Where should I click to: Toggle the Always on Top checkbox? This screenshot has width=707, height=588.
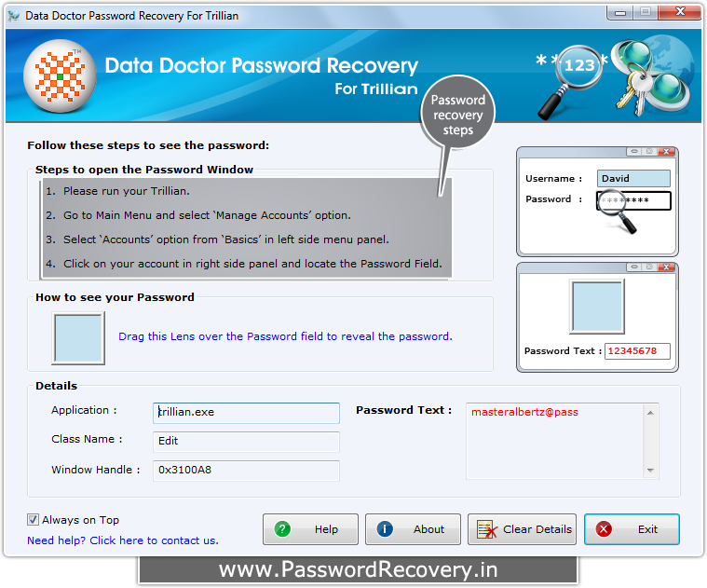[33, 520]
